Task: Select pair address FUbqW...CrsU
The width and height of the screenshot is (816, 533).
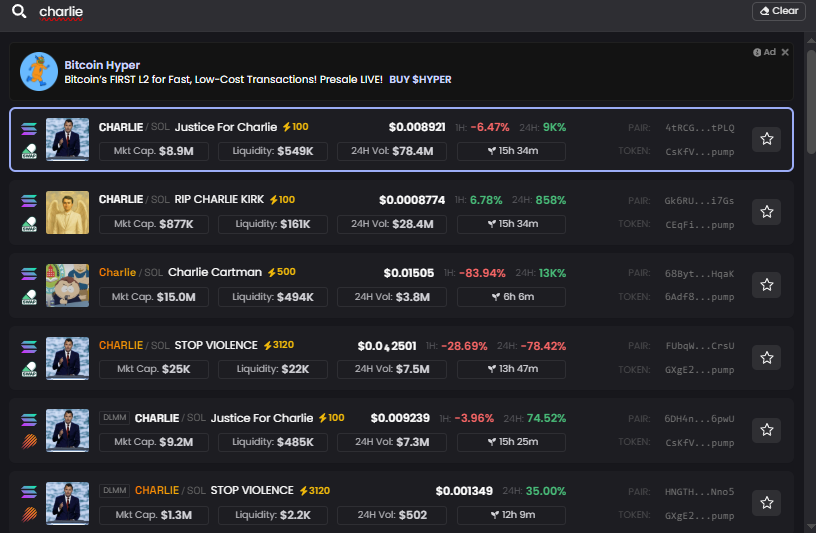Action: 699,346
